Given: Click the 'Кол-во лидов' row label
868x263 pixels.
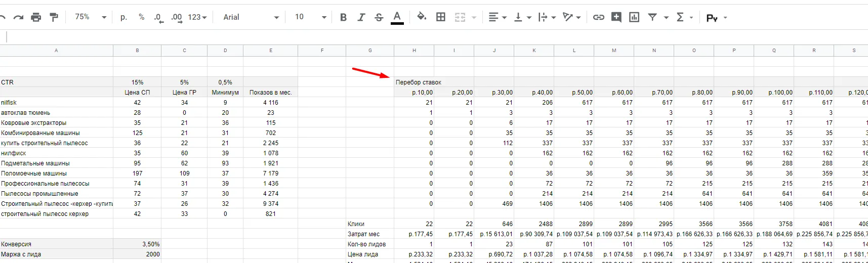Looking at the screenshot, I should [x=370, y=244].
